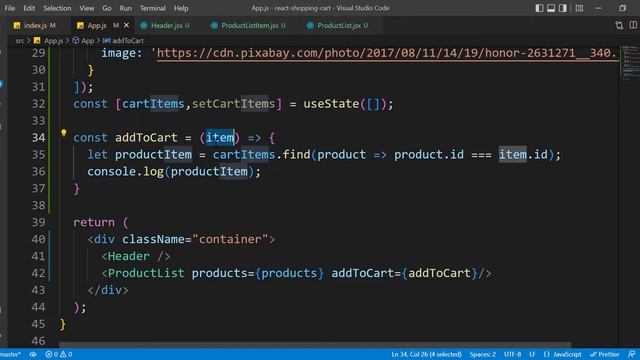Switch to the Header.jsx tab
This screenshot has width=640, height=360.
tap(165, 25)
